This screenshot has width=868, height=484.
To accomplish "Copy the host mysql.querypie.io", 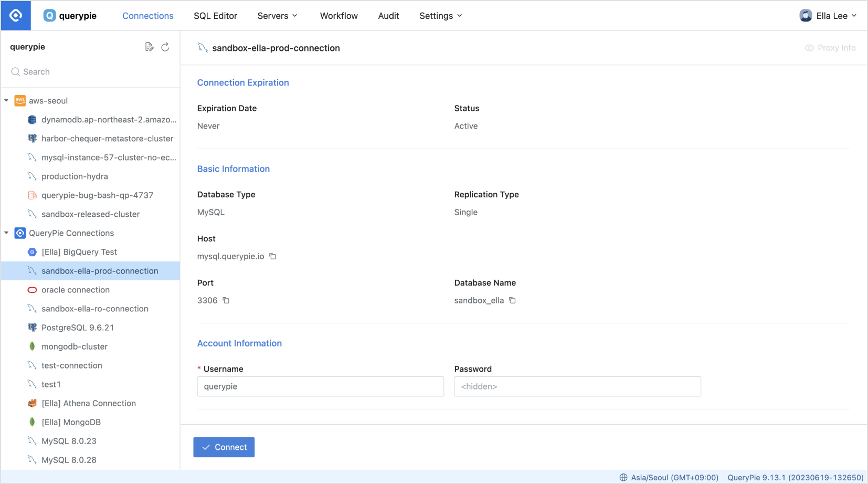I will [273, 256].
